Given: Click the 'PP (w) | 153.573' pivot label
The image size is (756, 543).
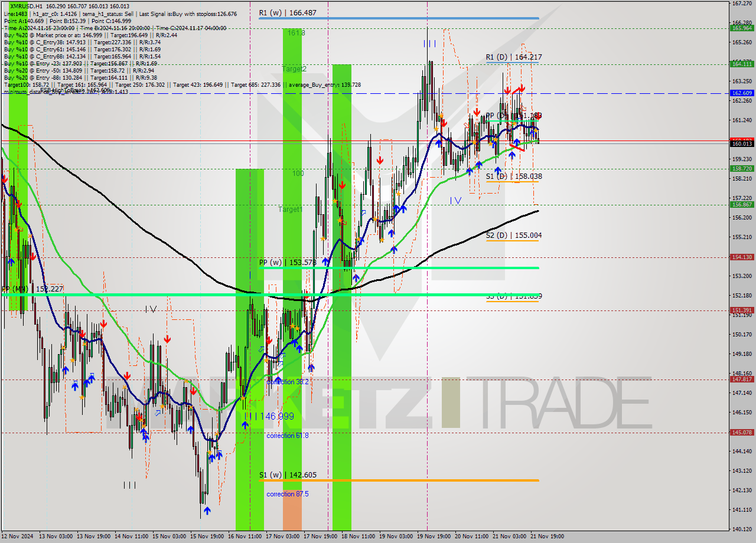Looking at the screenshot, I should click(287, 262).
